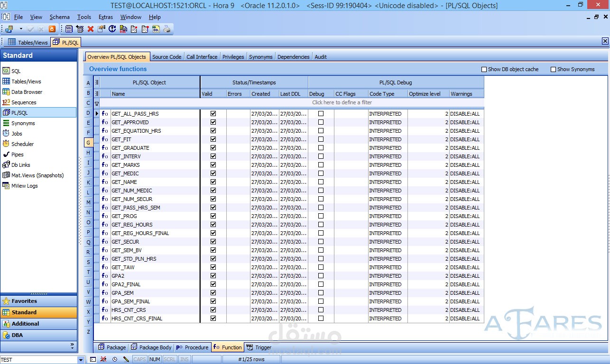Image resolution: width=610 pixels, height=364 pixels.
Task: Switch to the Dependencies tab
Action: [x=293, y=57]
